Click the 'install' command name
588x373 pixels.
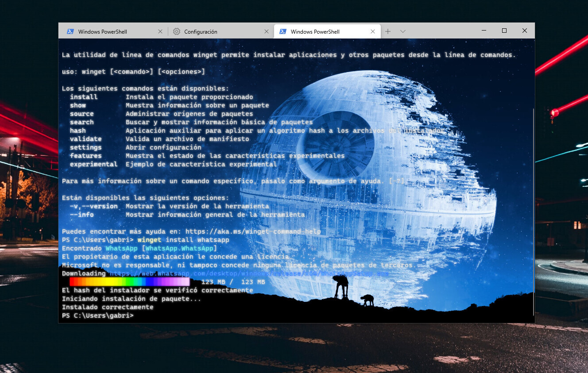point(84,97)
